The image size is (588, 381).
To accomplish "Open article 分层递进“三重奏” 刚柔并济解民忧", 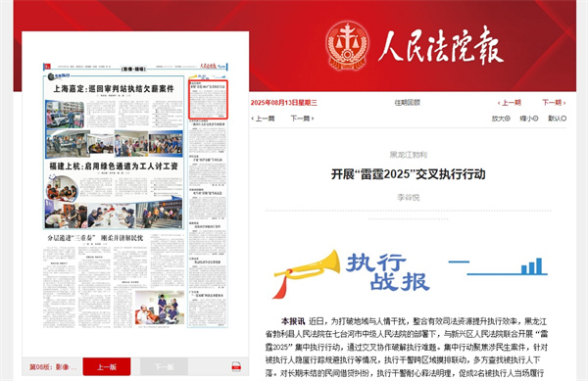I will [95, 238].
